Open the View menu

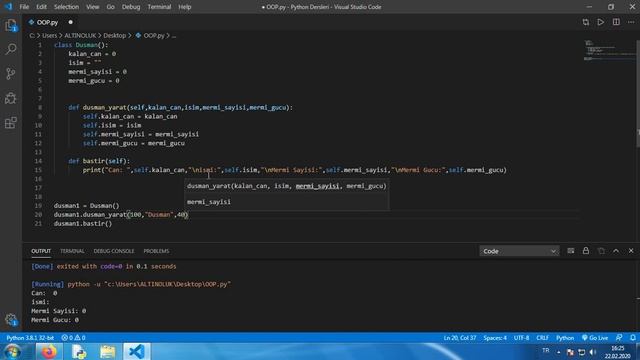(93, 7)
